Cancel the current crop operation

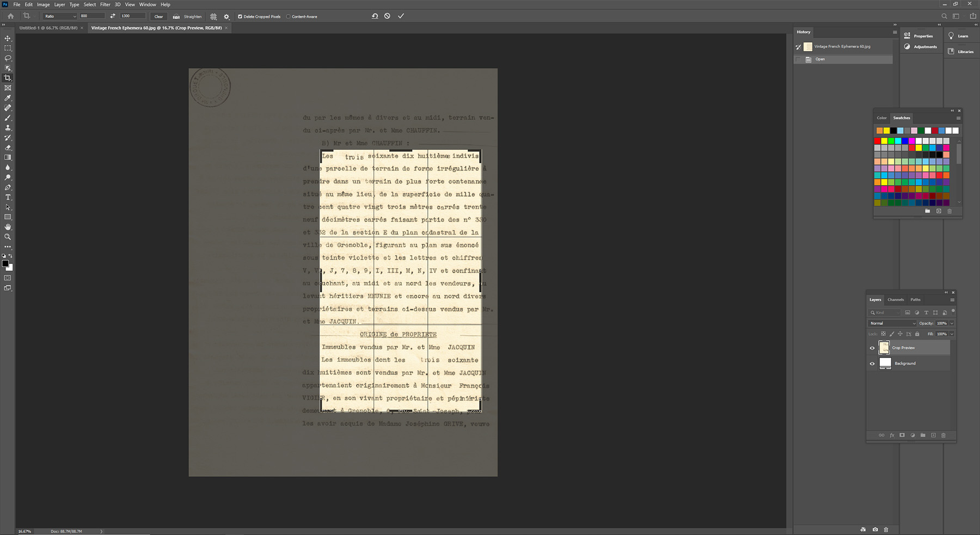387,16
